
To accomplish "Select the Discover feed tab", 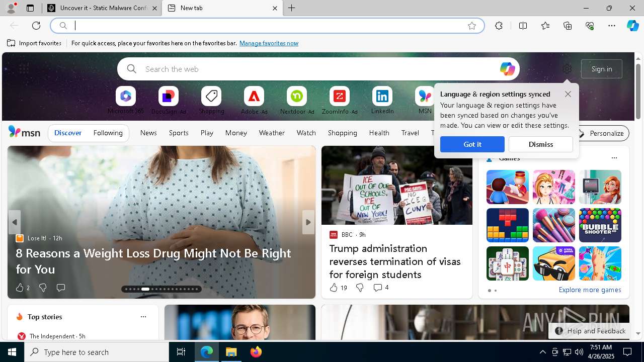I will coord(68,133).
